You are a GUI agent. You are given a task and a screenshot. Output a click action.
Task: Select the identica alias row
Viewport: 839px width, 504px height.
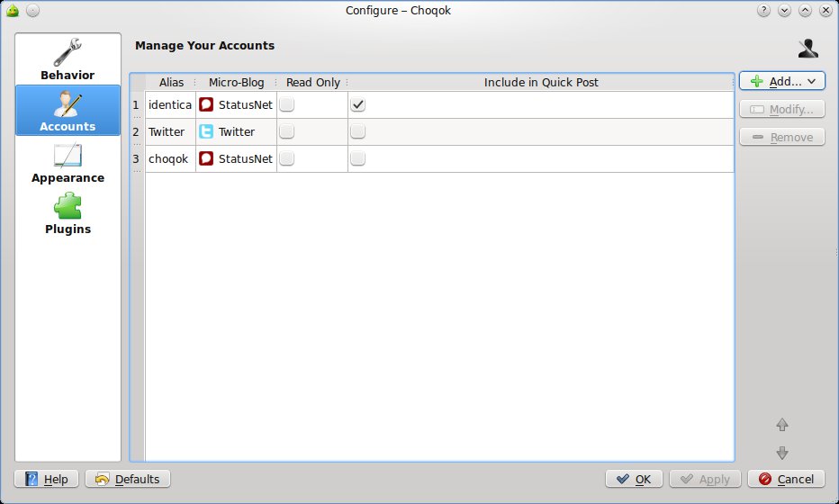pos(169,105)
